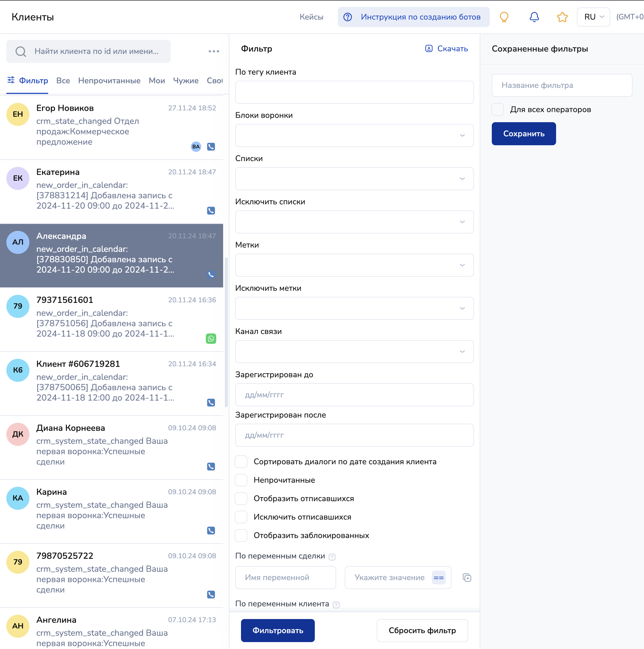
Task: Click help icon beside По переменным сделки
Action: [332, 557]
